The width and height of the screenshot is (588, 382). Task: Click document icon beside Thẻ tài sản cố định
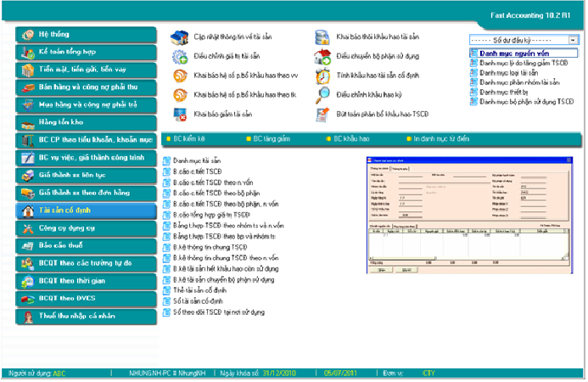click(x=166, y=291)
